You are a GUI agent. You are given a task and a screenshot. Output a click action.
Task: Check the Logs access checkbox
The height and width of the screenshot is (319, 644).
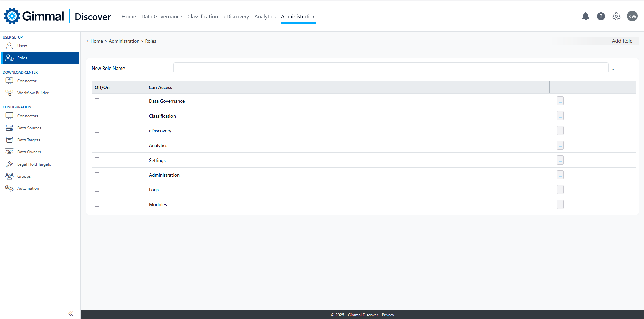point(97,189)
